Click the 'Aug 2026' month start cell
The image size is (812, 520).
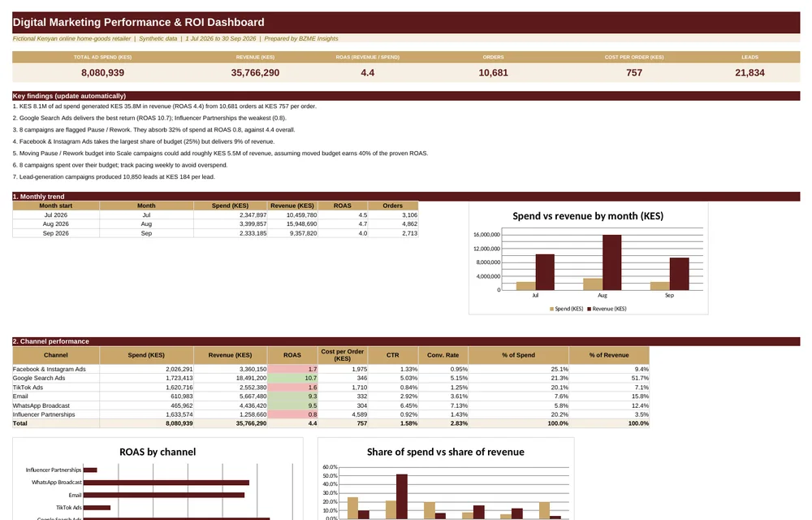56,224
